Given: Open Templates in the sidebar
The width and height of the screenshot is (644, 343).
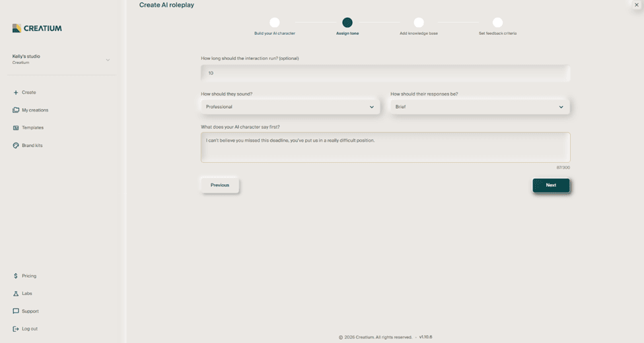Looking at the screenshot, I should [32, 127].
